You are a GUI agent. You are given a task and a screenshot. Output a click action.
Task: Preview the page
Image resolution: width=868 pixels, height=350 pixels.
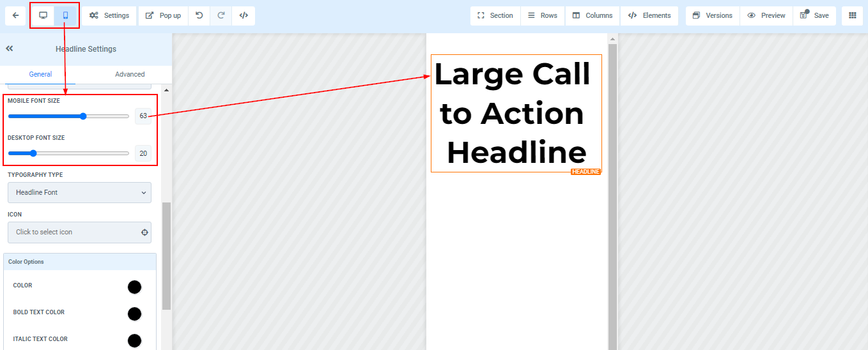(x=766, y=15)
